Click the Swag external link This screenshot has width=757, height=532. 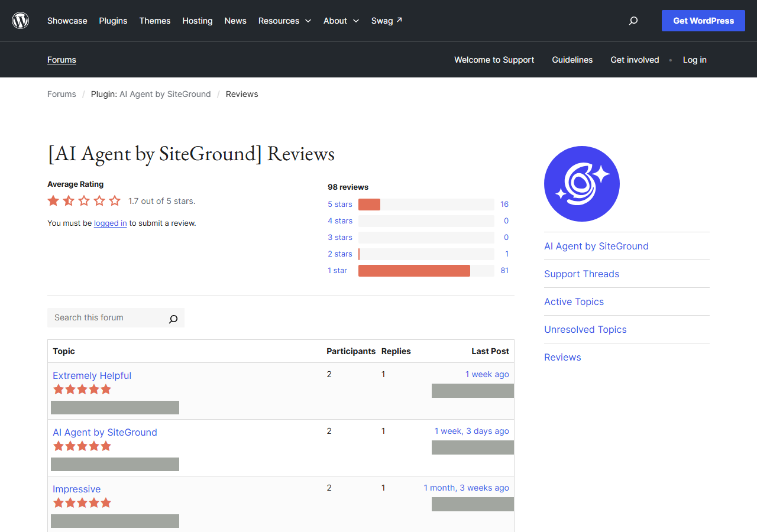[x=387, y=21]
